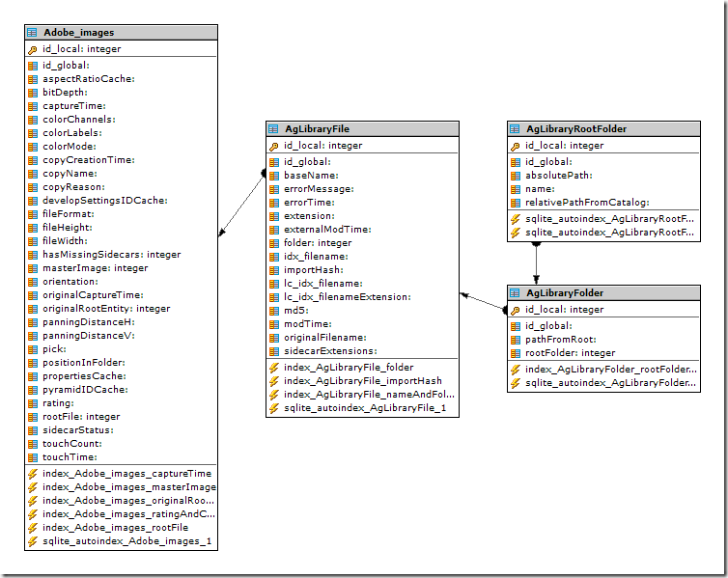The width and height of the screenshot is (728, 578).
Task: Select the AgLibraryFolder table header
Action: point(604,293)
